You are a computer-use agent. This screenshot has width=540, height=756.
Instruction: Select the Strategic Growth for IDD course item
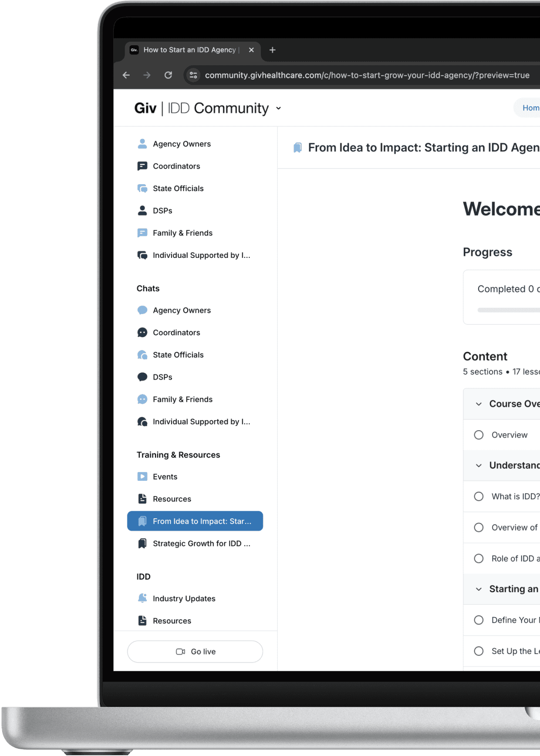tap(195, 543)
